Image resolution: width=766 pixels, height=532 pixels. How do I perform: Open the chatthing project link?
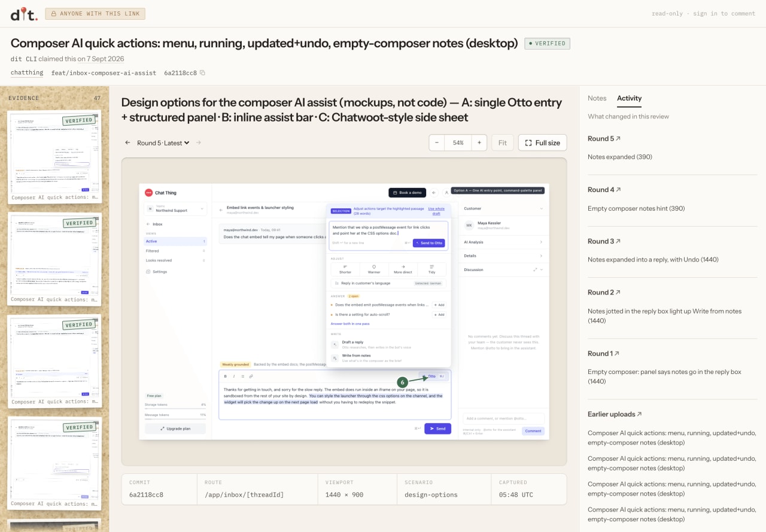[27, 73]
